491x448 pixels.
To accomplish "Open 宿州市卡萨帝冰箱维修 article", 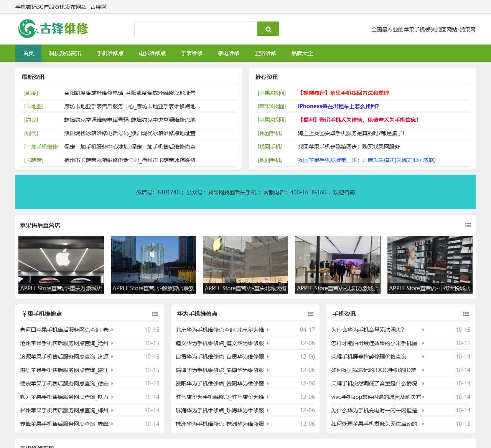I will click(130, 160).
